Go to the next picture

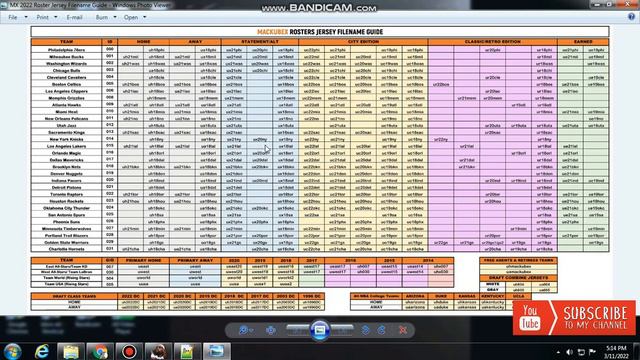pos(342,329)
